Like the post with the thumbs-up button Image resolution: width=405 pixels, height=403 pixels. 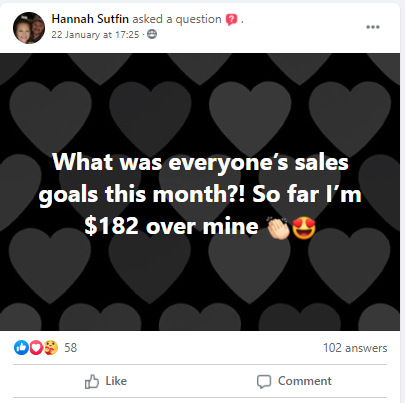click(106, 381)
